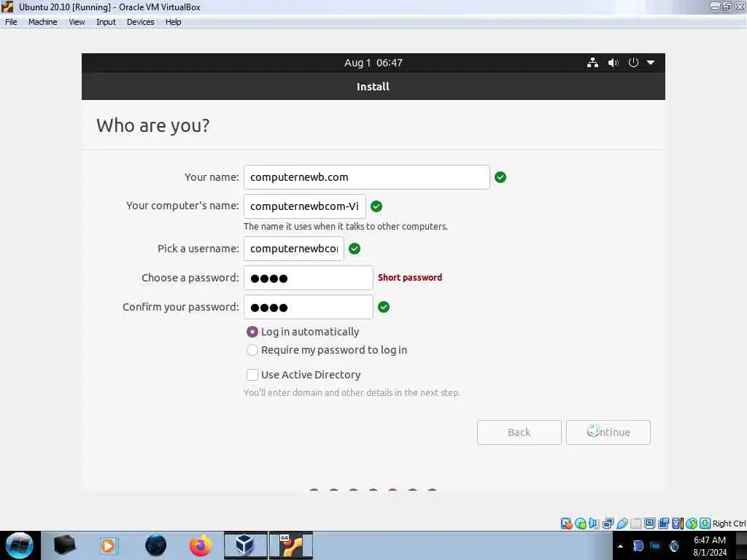Click the computer's name input field
Image resolution: width=747 pixels, height=560 pixels.
pos(304,206)
